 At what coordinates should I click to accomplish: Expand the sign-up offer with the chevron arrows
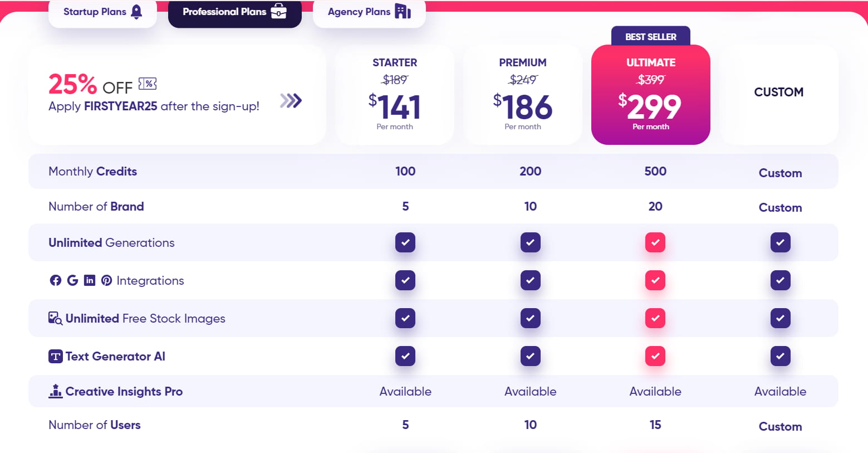291,101
